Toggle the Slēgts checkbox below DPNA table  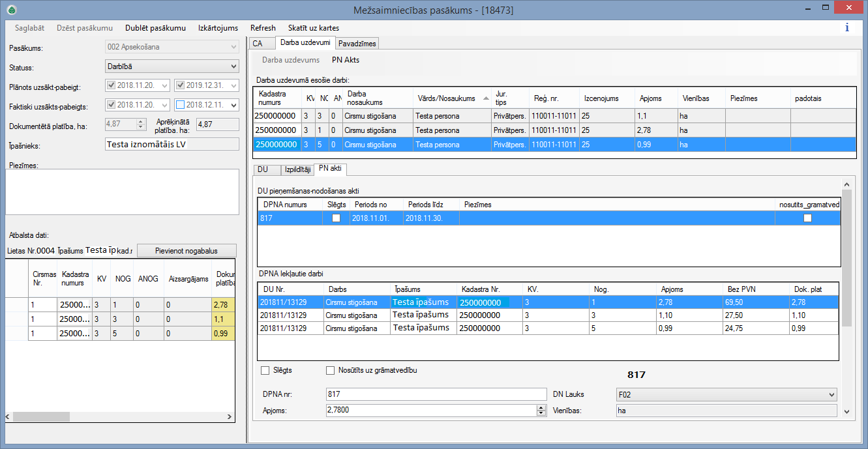265,371
